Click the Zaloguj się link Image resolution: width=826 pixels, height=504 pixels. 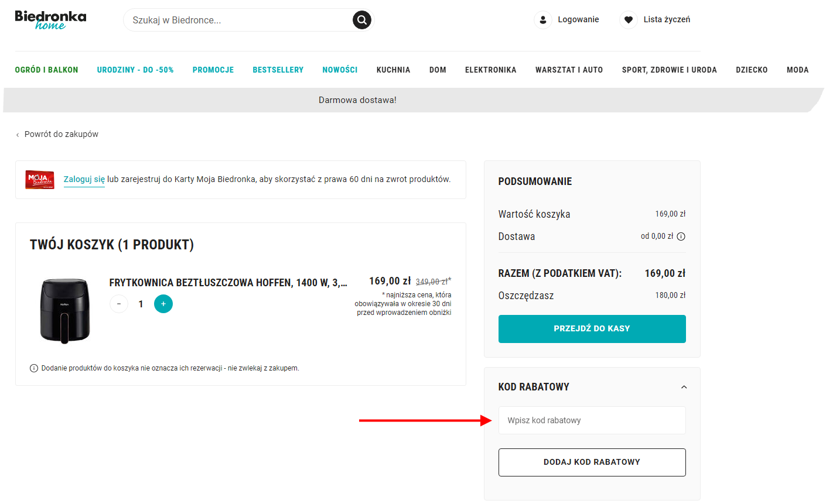tap(84, 180)
